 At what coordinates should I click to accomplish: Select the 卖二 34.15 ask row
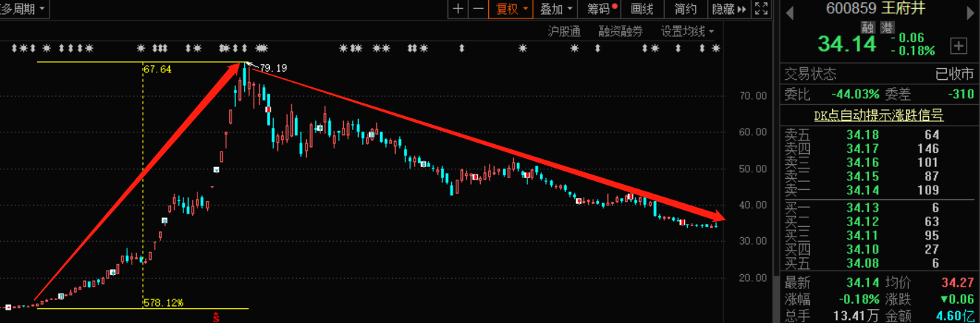(880, 177)
